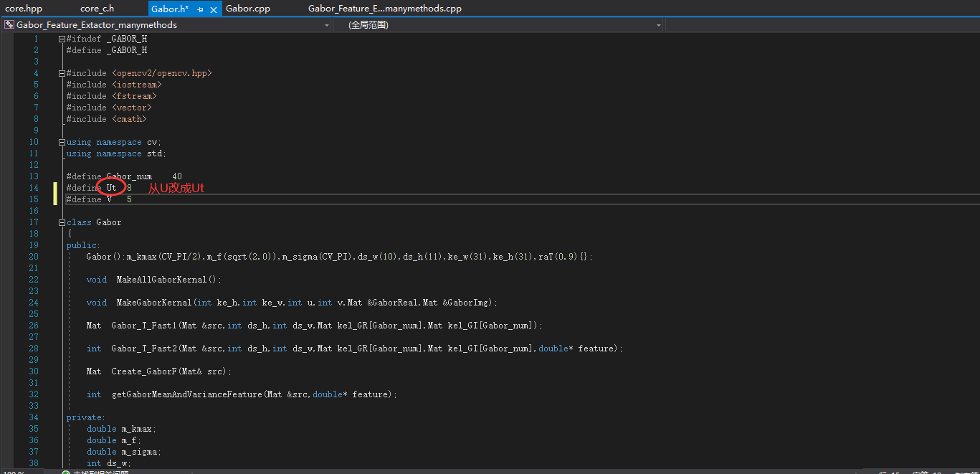Open the Gabor.cpp tab

[x=247, y=8]
